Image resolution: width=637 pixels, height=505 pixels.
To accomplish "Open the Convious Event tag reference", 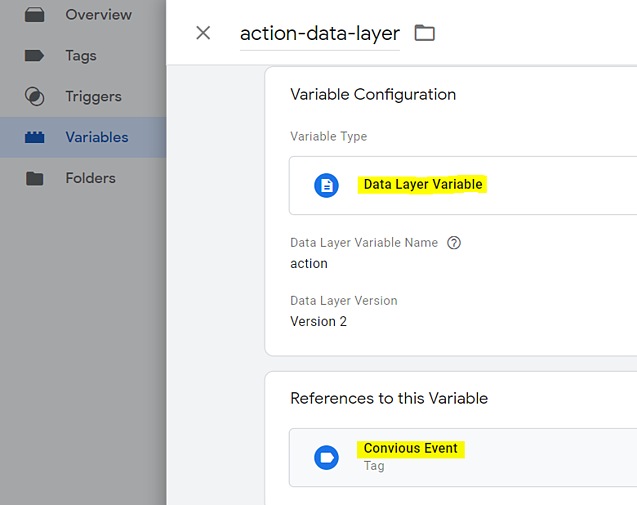I will point(411,449).
